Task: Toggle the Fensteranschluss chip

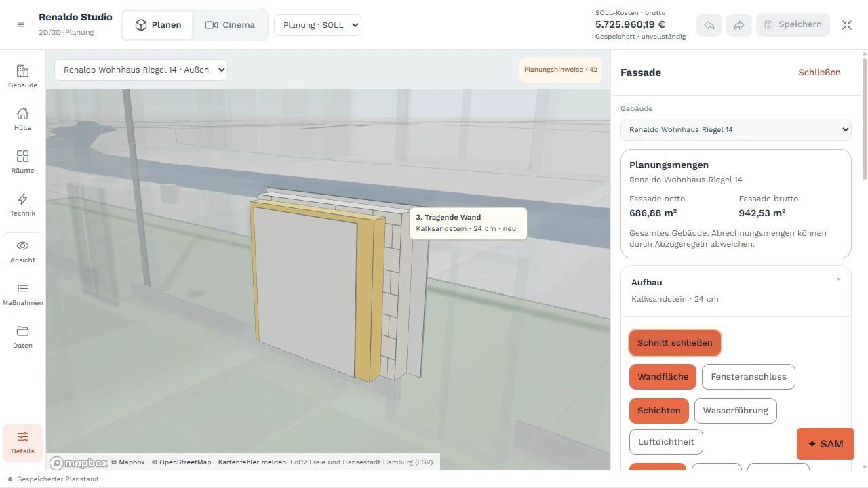Action: click(748, 377)
